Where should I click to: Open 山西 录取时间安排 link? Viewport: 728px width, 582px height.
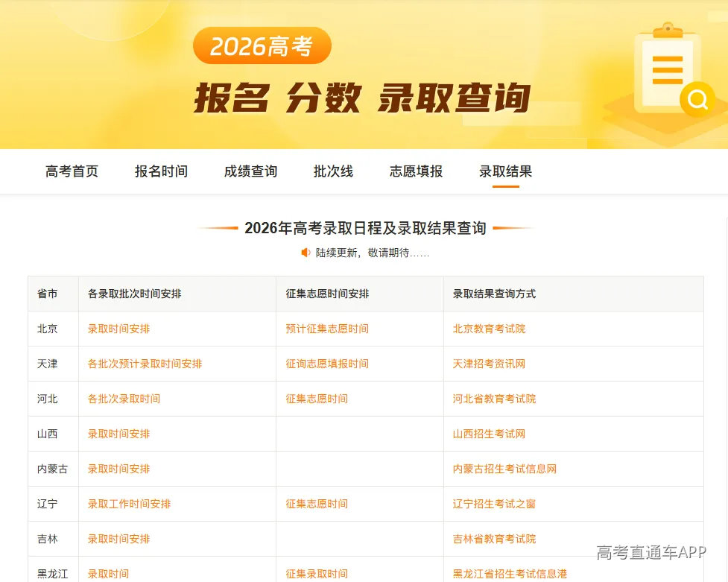tap(119, 434)
